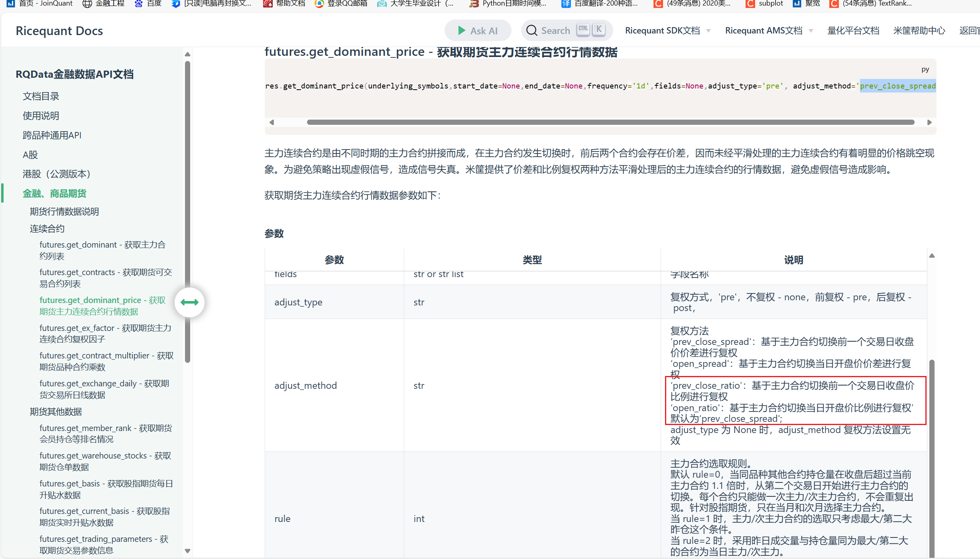Click the Ricequant Docs logo title
The height and width of the screenshot is (559, 980).
point(59,31)
